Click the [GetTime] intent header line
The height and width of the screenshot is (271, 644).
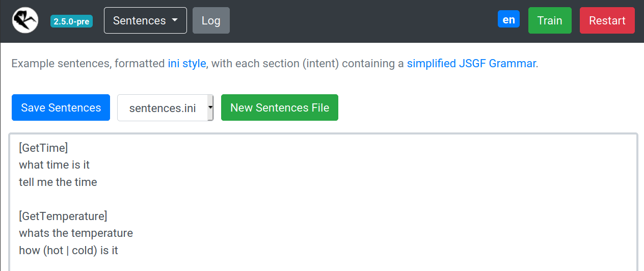43,148
